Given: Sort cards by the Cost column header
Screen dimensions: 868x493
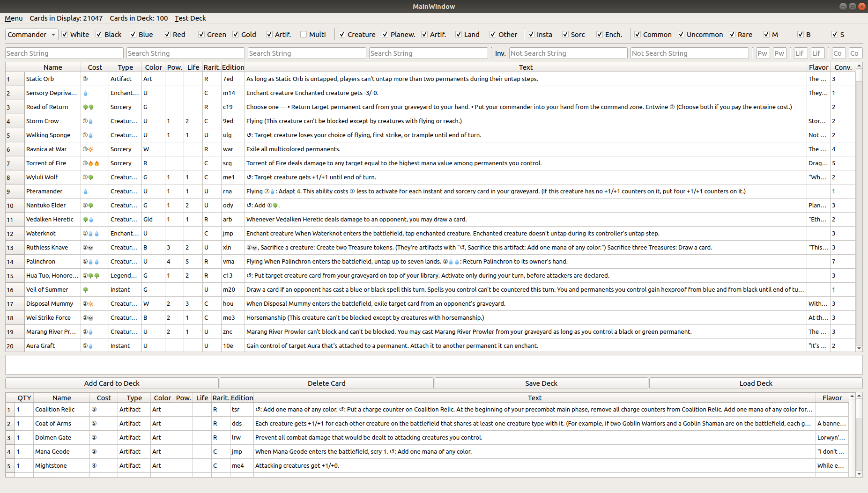Looking at the screenshot, I should [95, 67].
